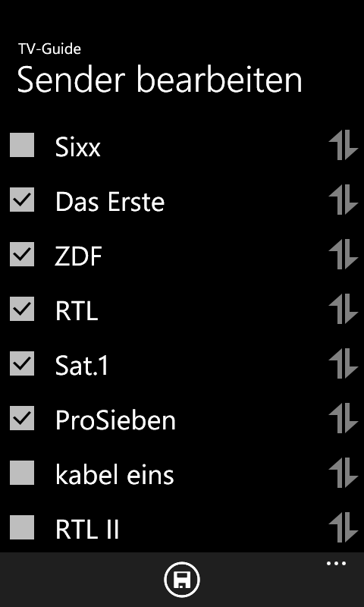Tap the reorder arrows next to kabel eins
This screenshot has height=607, width=364.
(343, 473)
